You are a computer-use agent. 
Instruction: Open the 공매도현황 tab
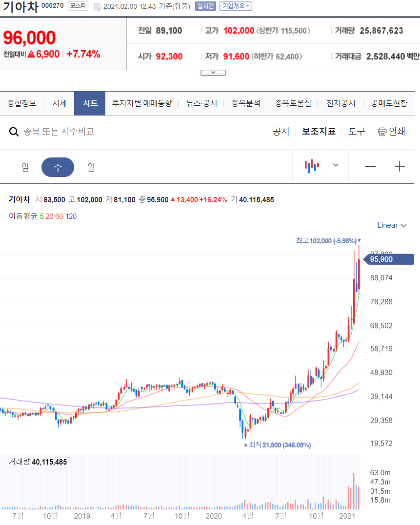click(389, 103)
